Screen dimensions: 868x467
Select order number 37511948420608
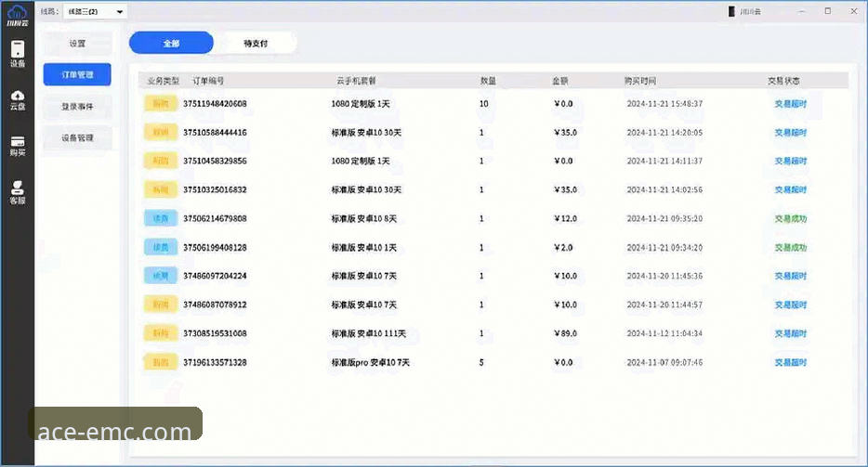(x=215, y=103)
